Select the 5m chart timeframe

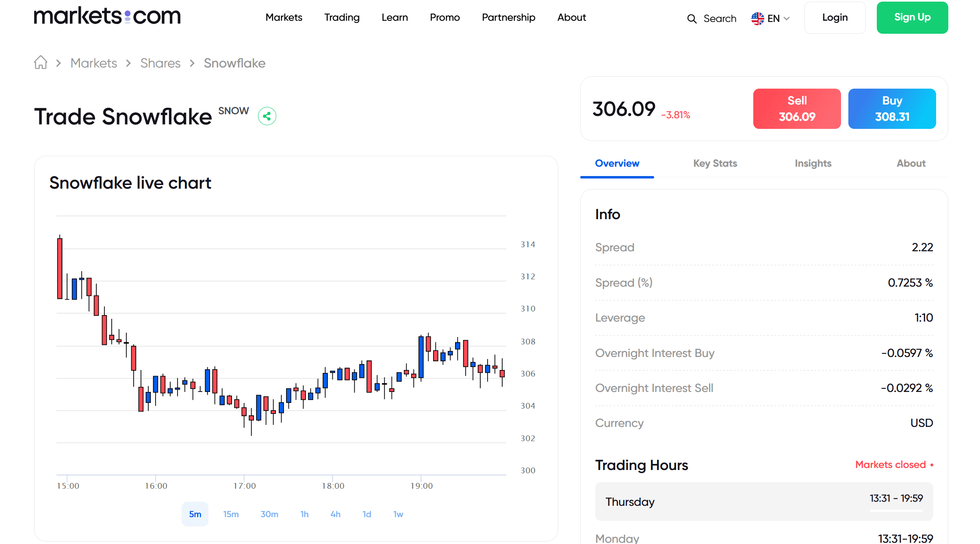coord(195,514)
